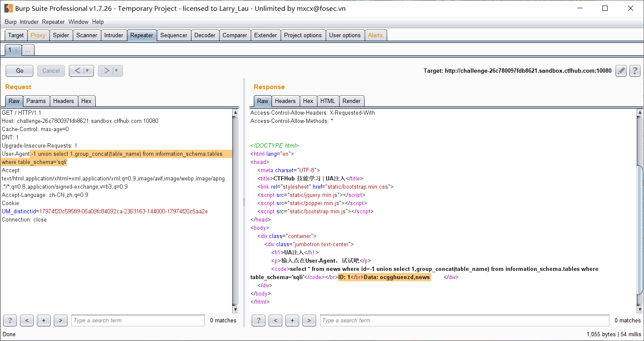644x341 pixels.
Task: Select the Request Raw view tab
Action: pyautogui.click(x=14, y=101)
